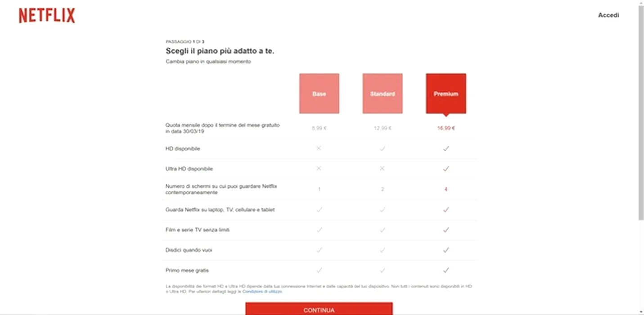Click the Premium plan 16,99 € price
644x315 pixels.
click(446, 128)
